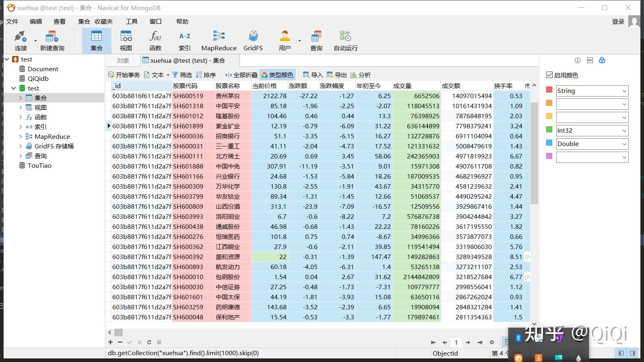Toggle the right pane layout button in status bar
Screen dimensions: 644x362
click(x=633, y=353)
